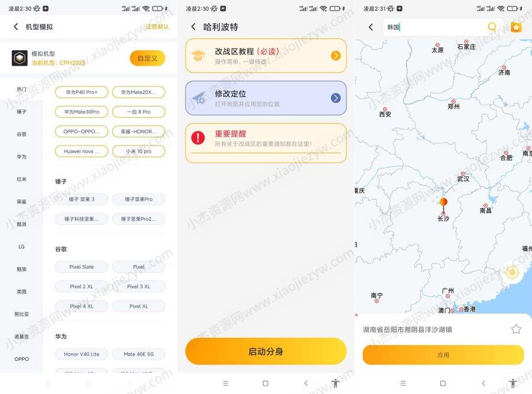Open the 重要提醒 notice card

point(265,143)
